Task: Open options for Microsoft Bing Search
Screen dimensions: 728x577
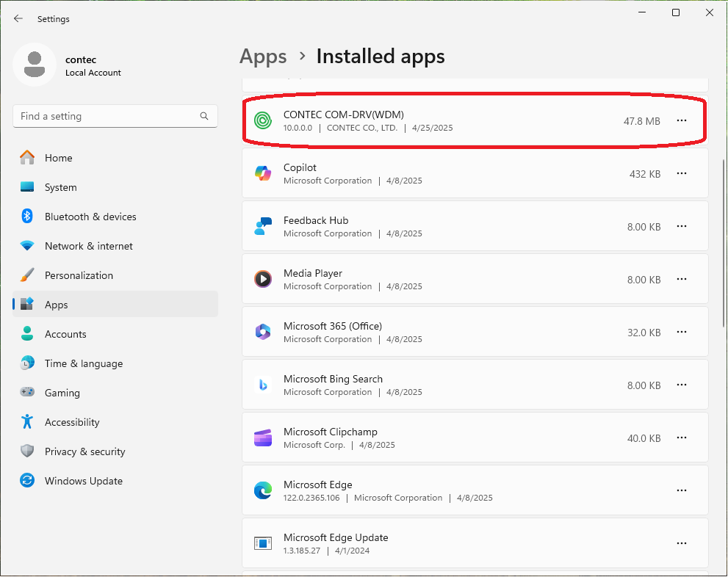Action: tap(682, 385)
